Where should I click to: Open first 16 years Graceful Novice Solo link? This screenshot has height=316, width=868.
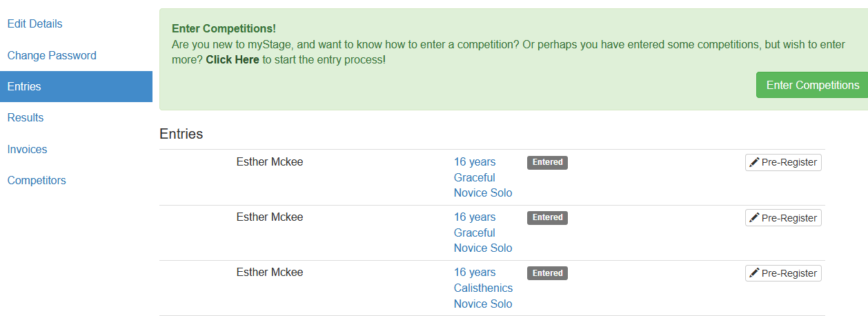point(483,177)
